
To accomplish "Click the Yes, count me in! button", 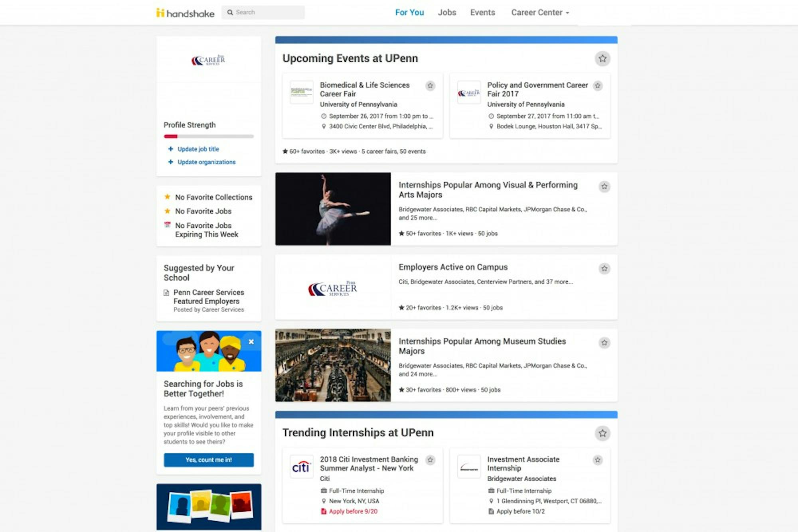I will [x=208, y=460].
